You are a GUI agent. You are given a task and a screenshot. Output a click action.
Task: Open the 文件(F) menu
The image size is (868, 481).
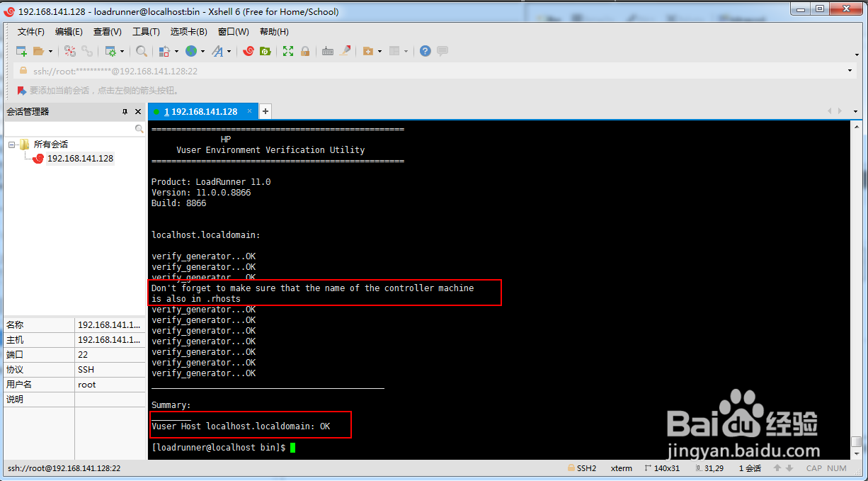(31, 32)
